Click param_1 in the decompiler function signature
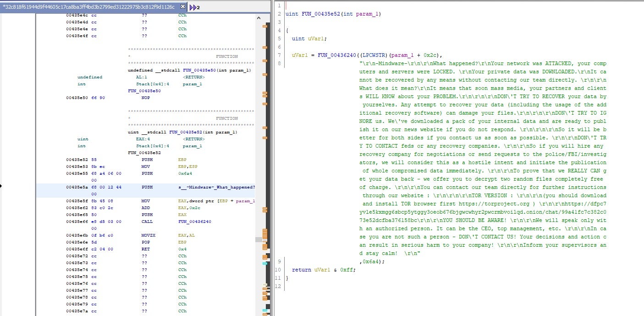This screenshot has height=316, width=644. tap(368, 14)
